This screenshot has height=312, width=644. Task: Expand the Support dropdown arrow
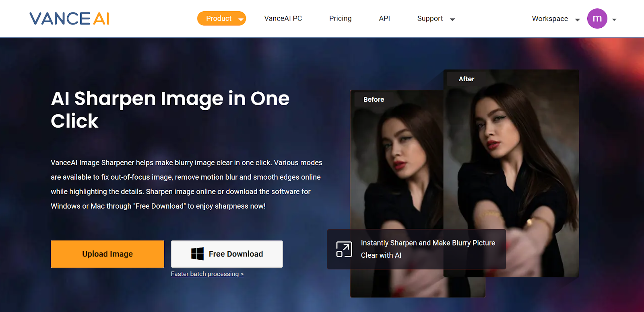point(452,19)
